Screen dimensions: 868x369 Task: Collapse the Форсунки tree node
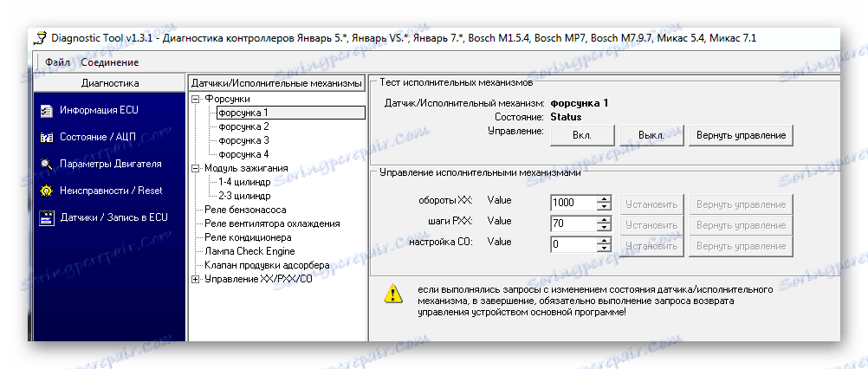195,99
